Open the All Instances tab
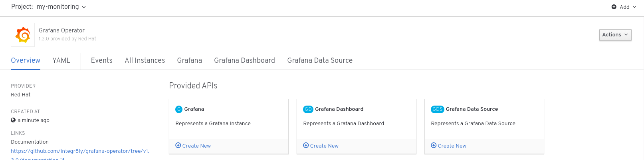 (145, 60)
